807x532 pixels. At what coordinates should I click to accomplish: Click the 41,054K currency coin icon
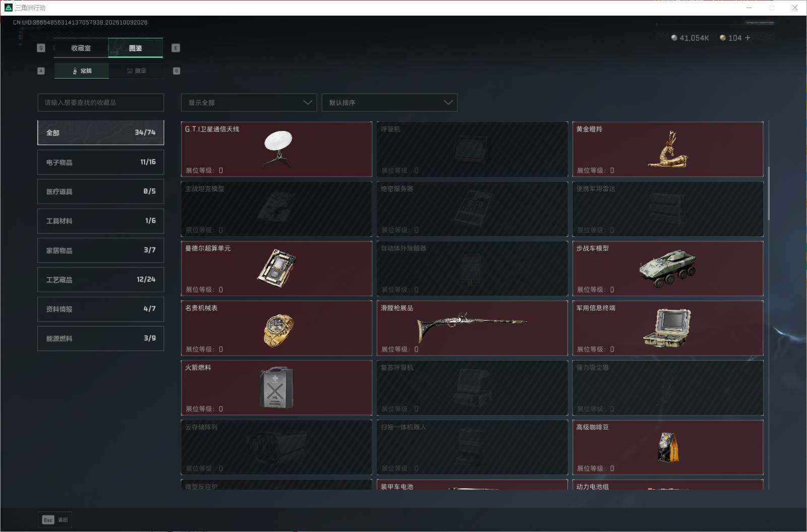pyautogui.click(x=674, y=38)
